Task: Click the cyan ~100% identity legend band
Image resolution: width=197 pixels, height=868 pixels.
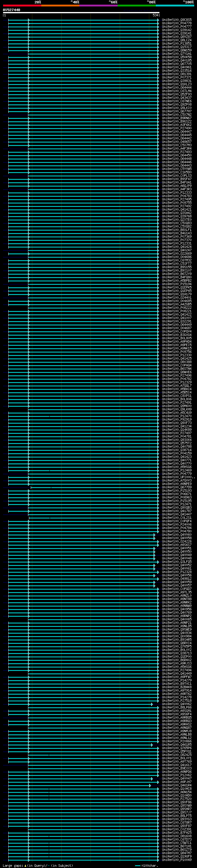Action: pyautogui.click(x=175, y=6)
